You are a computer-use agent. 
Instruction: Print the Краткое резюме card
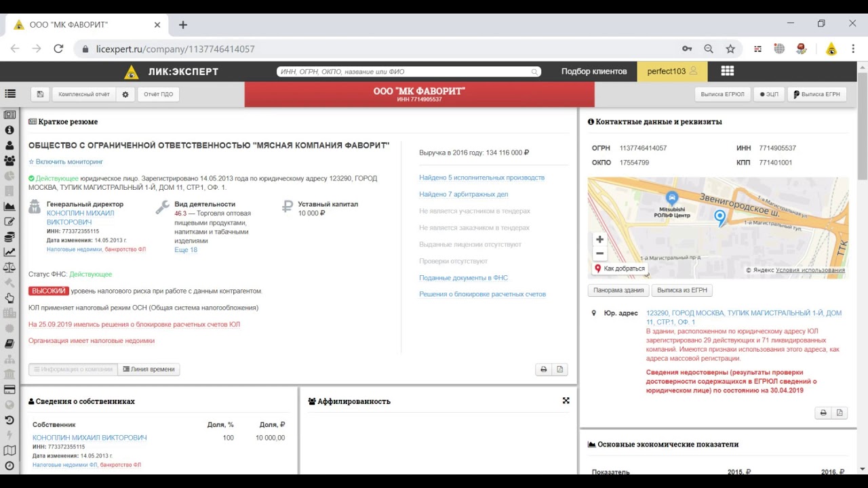click(543, 369)
